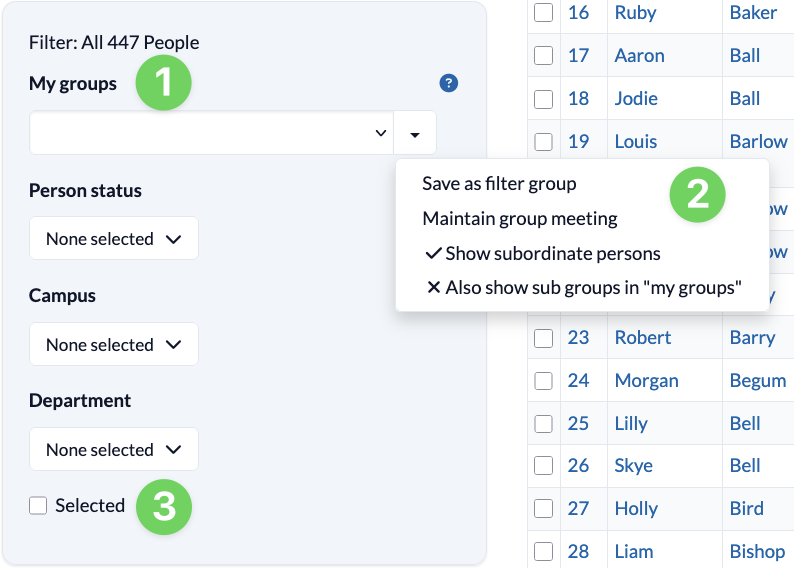Open person ID 25 link
The width and height of the screenshot is (794, 568).
[x=578, y=423]
